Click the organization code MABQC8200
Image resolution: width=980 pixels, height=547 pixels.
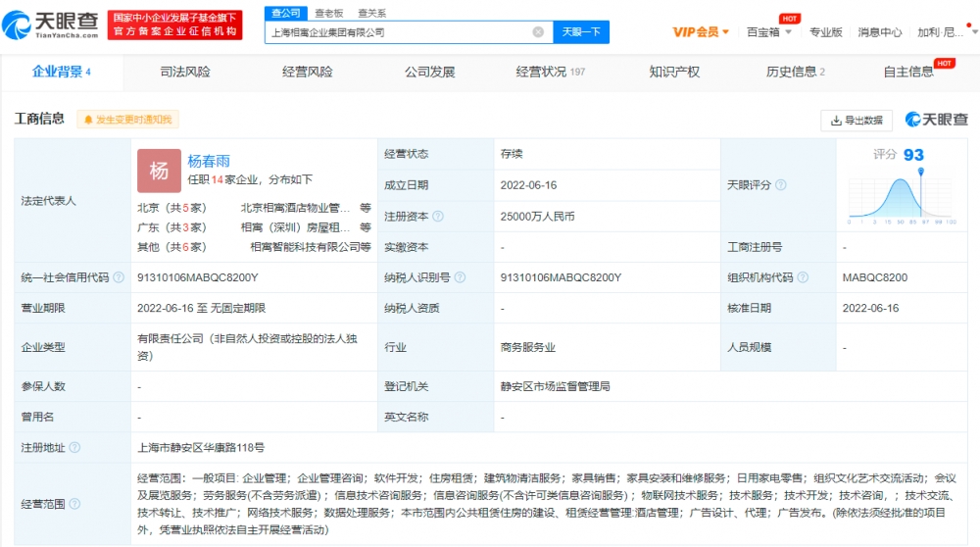pos(875,277)
